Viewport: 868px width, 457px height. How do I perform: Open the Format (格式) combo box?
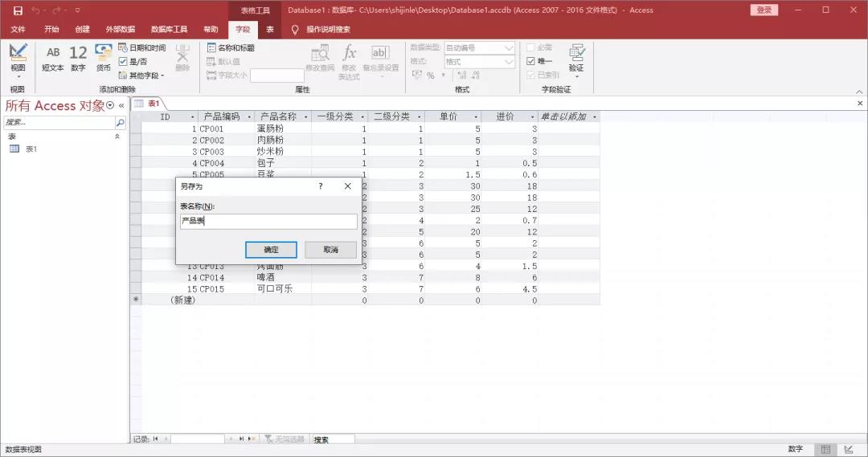point(479,62)
